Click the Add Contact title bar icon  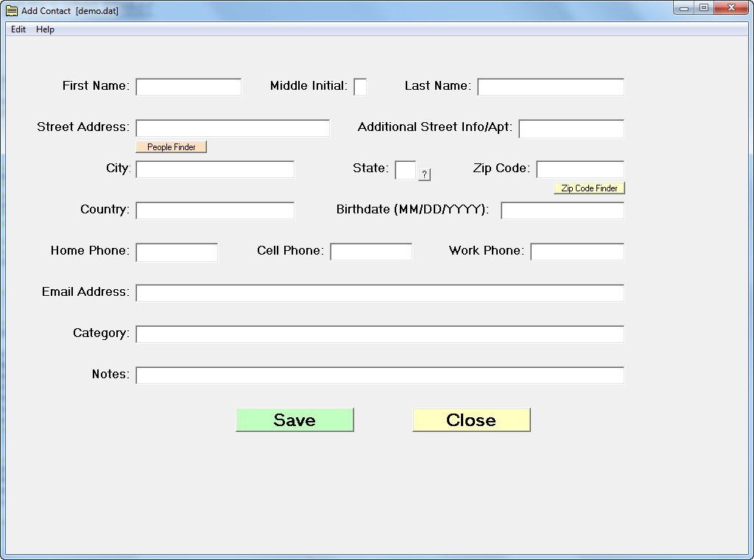(10, 10)
